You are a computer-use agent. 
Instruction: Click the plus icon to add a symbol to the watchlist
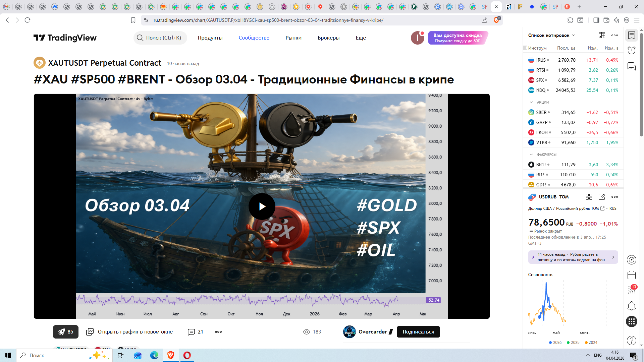(589, 35)
